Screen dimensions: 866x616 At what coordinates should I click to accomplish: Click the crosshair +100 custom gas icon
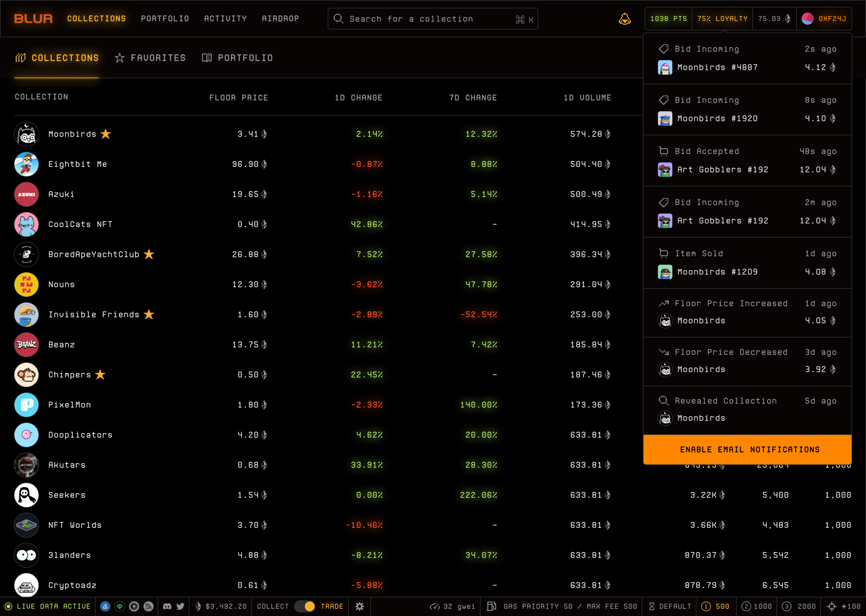point(832,606)
